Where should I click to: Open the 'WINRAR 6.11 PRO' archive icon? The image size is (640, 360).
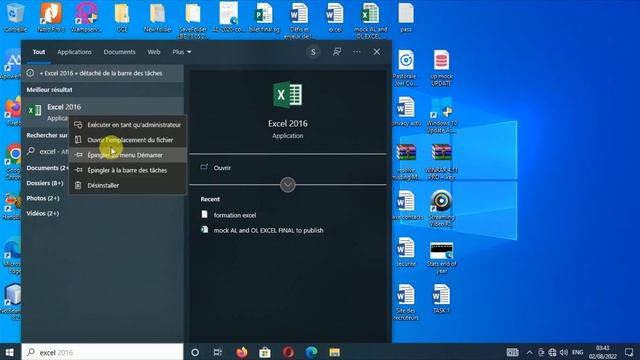[441, 162]
